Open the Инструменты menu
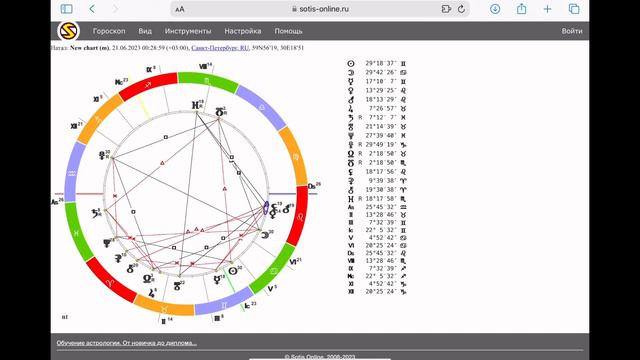 click(x=188, y=31)
